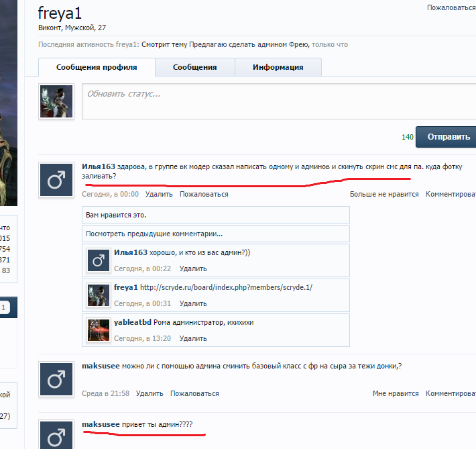Click Пожаловаться under Илья163's post
The width and height of the screenshot is (476, 449).
[204, 194]
